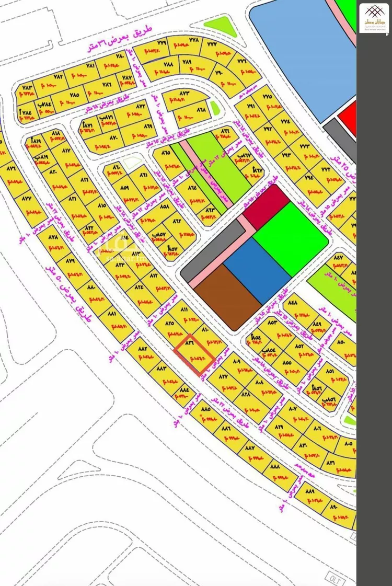Click the real estate company logo
The height and width of the screenshot is (586, 392).
click(x=374, y=18)
